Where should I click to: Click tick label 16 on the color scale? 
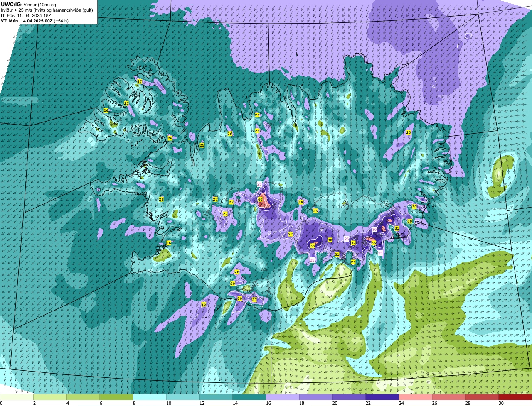[x=268, y=403]
